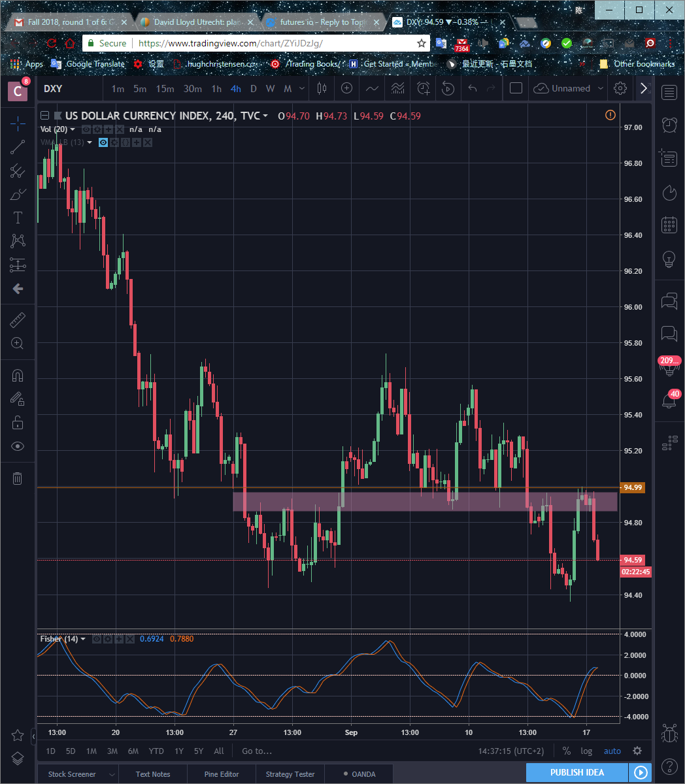Click the PUBLISH IDEA button
The width and height of the screenshot is (685, 784).
[x=577, y=772]
